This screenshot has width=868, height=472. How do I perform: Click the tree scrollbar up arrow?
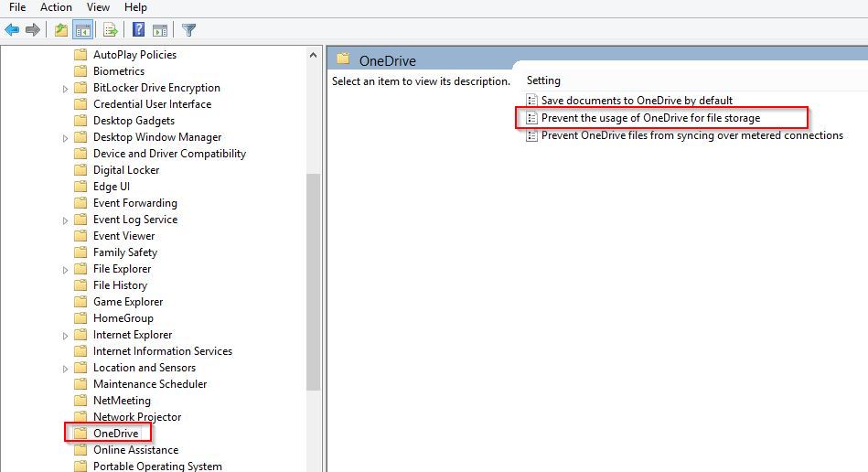click(x=314, y=55)
